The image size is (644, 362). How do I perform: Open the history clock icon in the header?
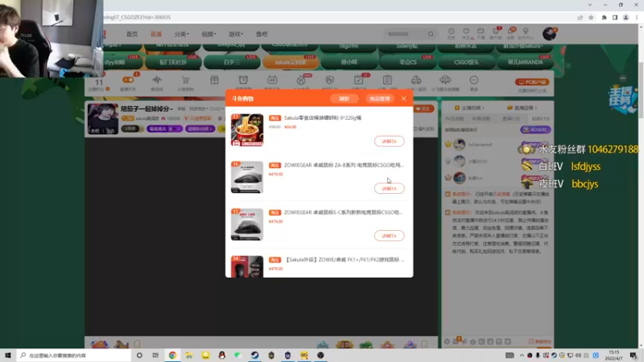[x=452, y=33]
